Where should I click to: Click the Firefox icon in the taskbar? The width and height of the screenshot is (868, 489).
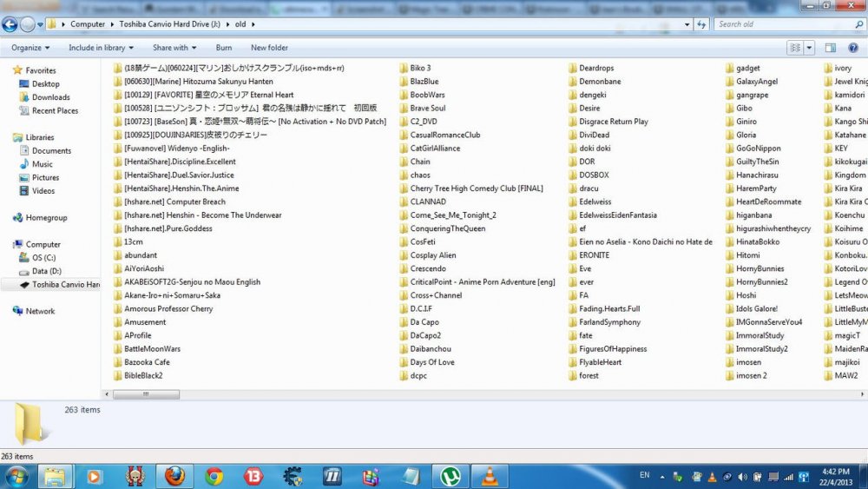tap(174, 476)
